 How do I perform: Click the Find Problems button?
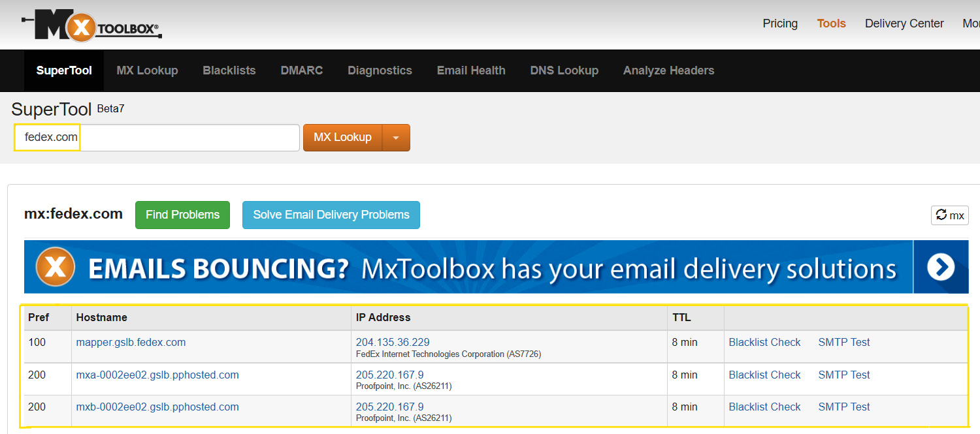click(x=182, y=215)
